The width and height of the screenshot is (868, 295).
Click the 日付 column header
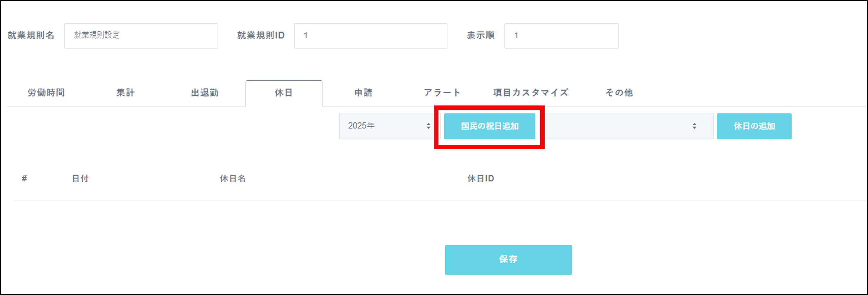click(x=80, y=178)
